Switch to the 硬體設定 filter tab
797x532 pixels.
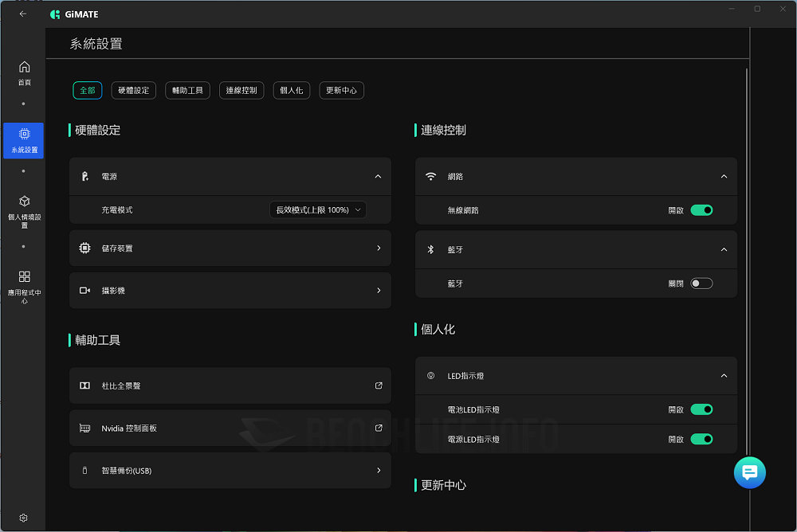click(133, 90)
